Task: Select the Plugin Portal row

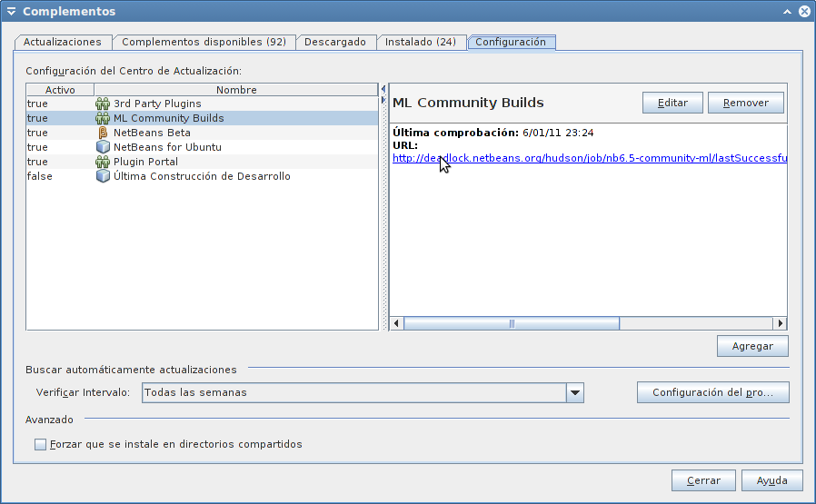Action: [x=202, y=162]
